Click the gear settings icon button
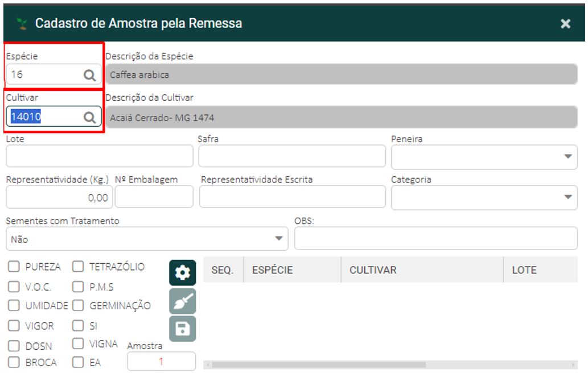This screenshot has width=588, height=377. click(182, 273)
